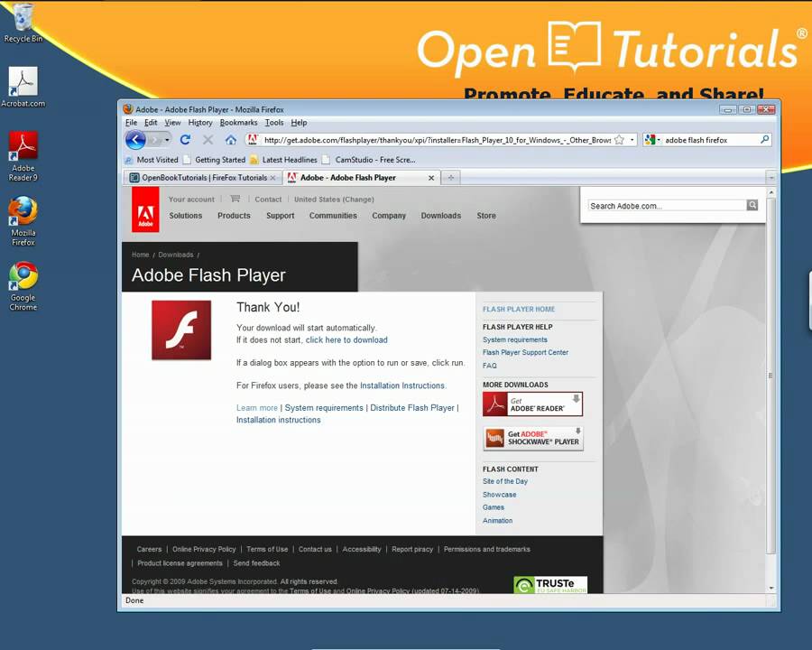Click the Downloads breadcrumb link

coord(176,255)
